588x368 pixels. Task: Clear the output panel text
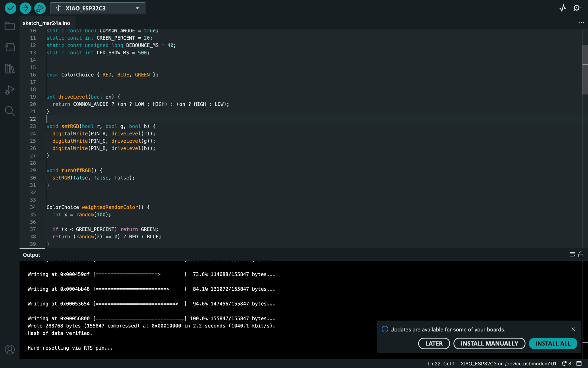572,254
